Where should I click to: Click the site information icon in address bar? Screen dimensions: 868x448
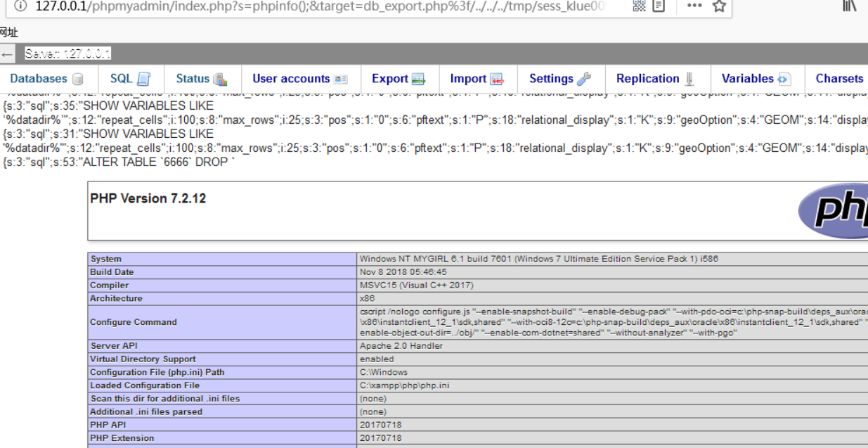21,6
